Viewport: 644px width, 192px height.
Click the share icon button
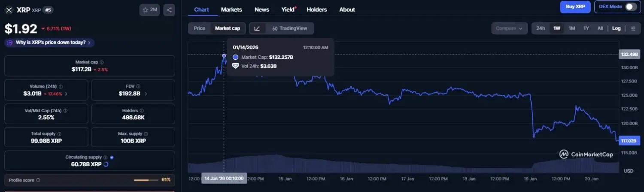point(169,10)
